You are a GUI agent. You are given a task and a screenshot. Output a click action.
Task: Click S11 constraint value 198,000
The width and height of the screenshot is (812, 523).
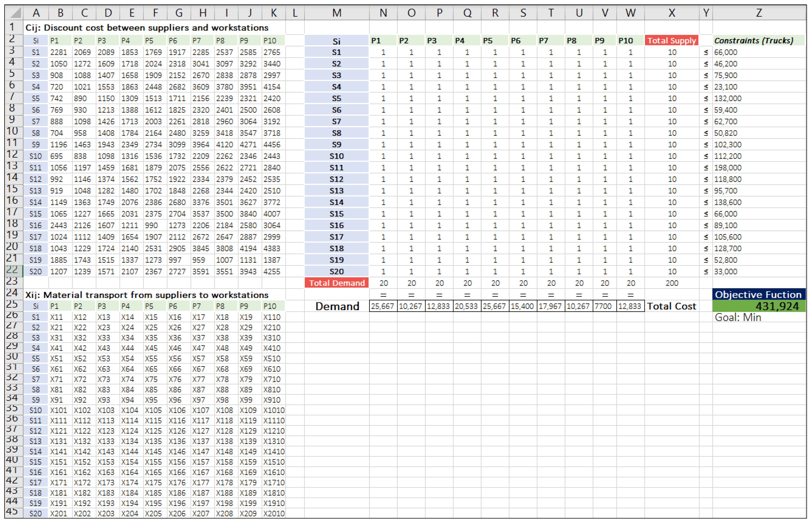tap(728, 168)
